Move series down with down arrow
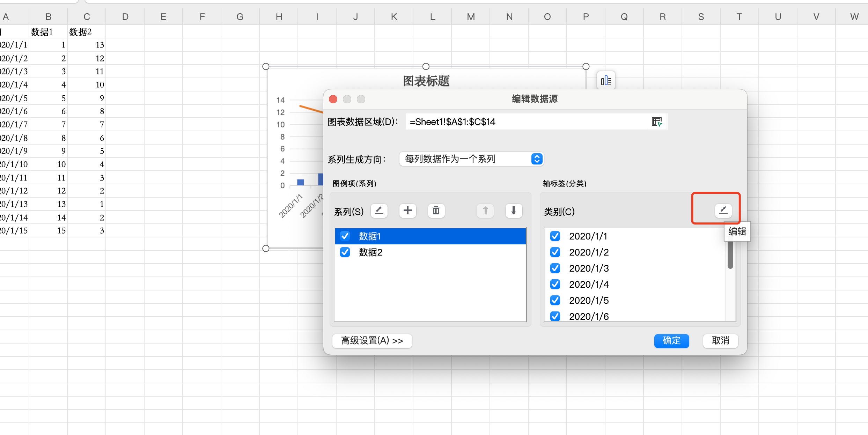The height and width of the screenshot is (435, 868). click(x=513, y=211)
